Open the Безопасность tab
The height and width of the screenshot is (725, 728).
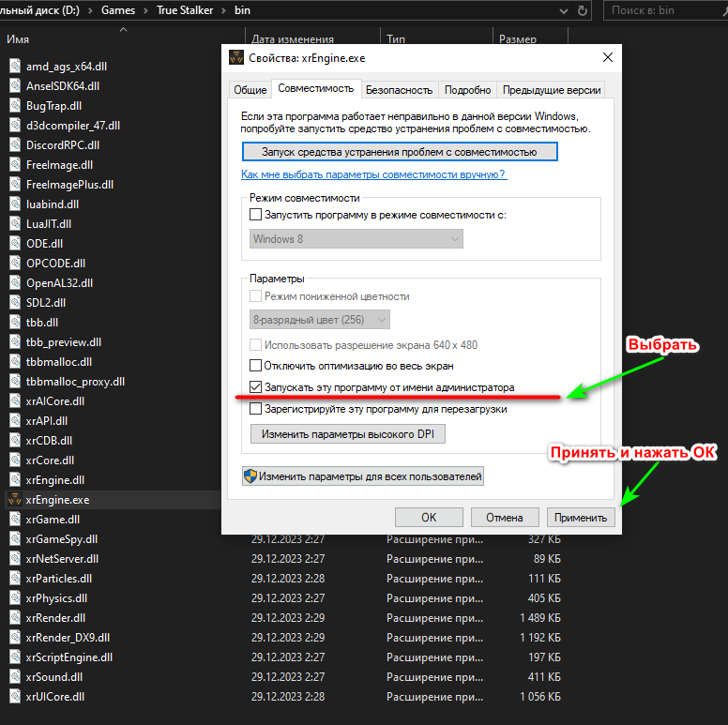tap(400, 90)
